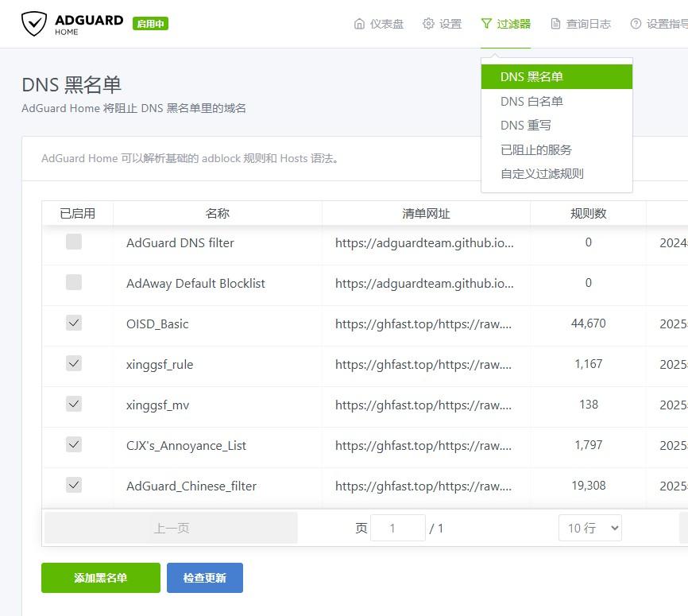Enable the AdGuard DNS filter checkbox
The height and width of the screenshot is (616, 688).
[x=74, y=242]
